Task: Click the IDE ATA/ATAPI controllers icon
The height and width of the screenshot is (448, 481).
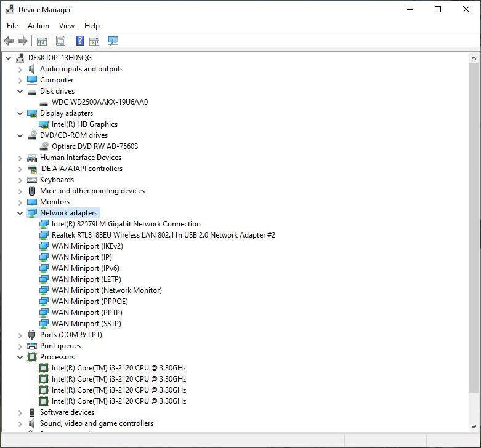Action: [x=32, y=169]
